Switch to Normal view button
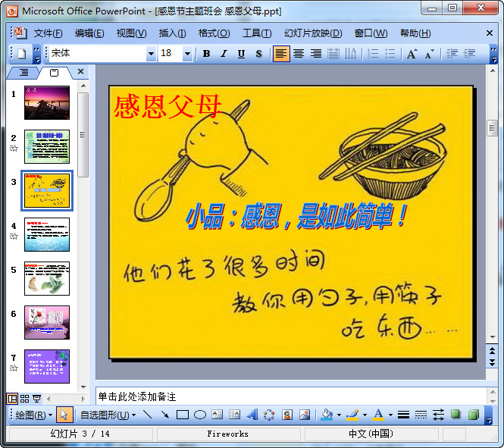Viewport: 504px width, 448px height. (13, 399)
